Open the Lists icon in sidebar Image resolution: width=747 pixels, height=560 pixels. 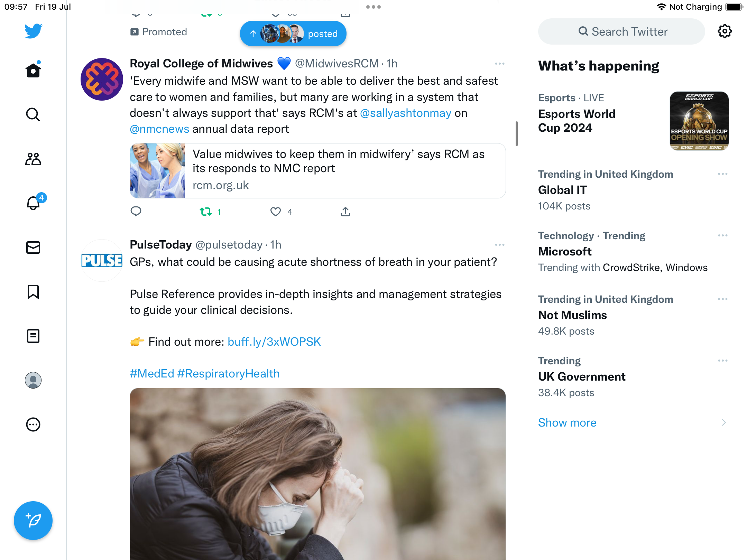pos(33,336)
